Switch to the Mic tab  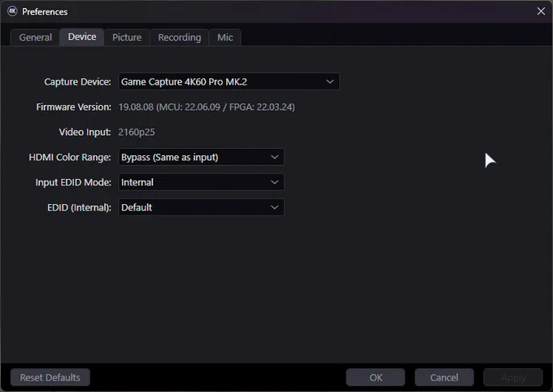224,37
